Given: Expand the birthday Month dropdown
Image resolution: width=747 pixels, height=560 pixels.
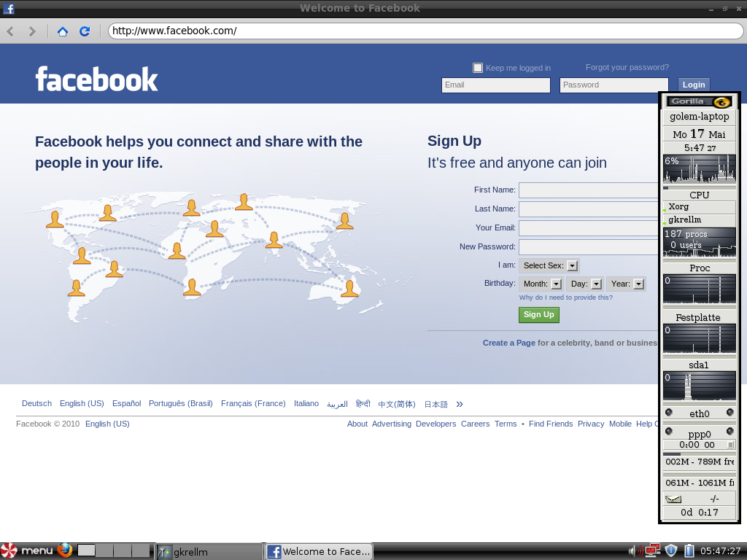Looking at the screenshot, I should (x=541, y=284).
